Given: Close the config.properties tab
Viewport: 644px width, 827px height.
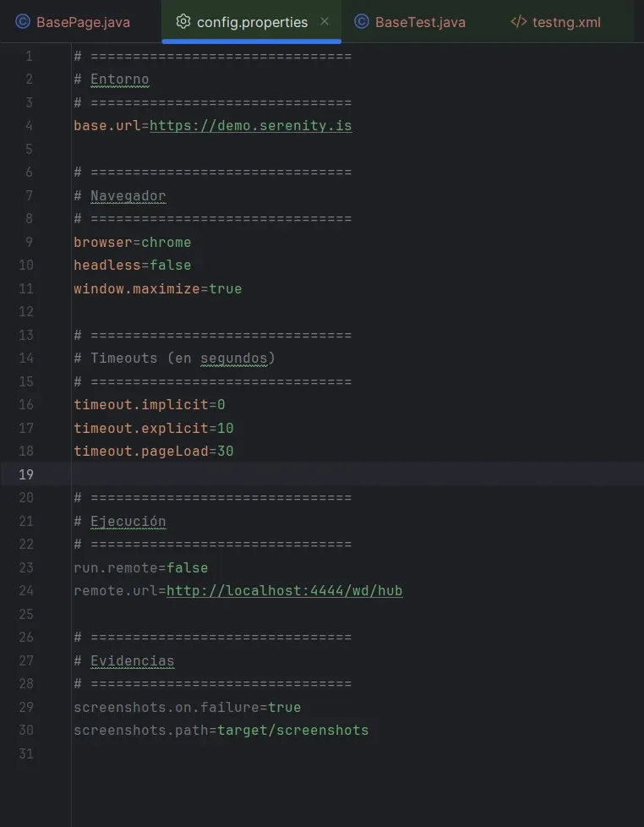Looking at the screenshot, I should (324, 23).
